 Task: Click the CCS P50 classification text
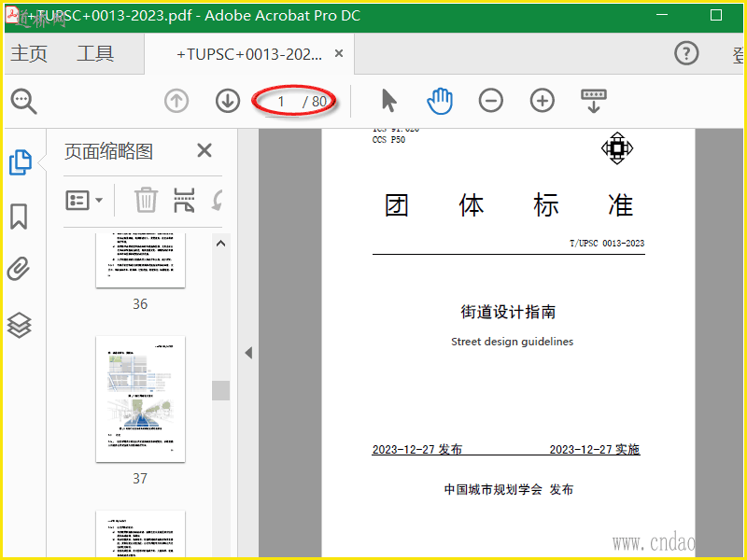pyautogui.click(x=388, y=139)
